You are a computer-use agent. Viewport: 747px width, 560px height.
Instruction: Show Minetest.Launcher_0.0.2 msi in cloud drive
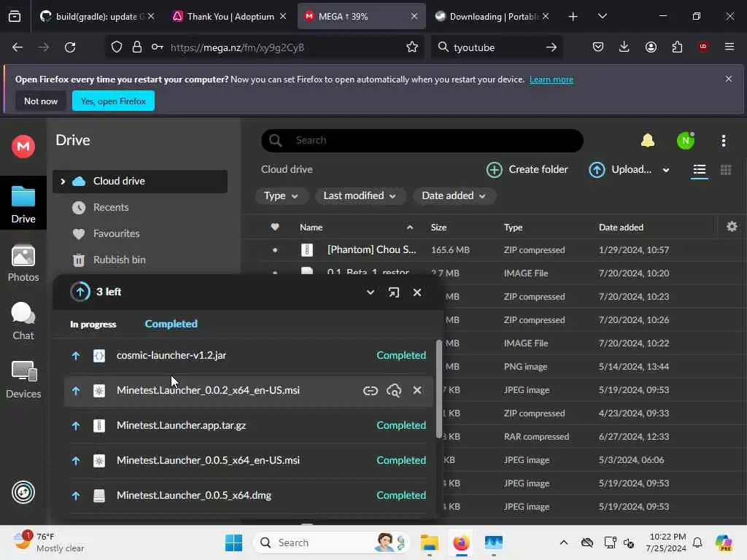tap(393, 391)
